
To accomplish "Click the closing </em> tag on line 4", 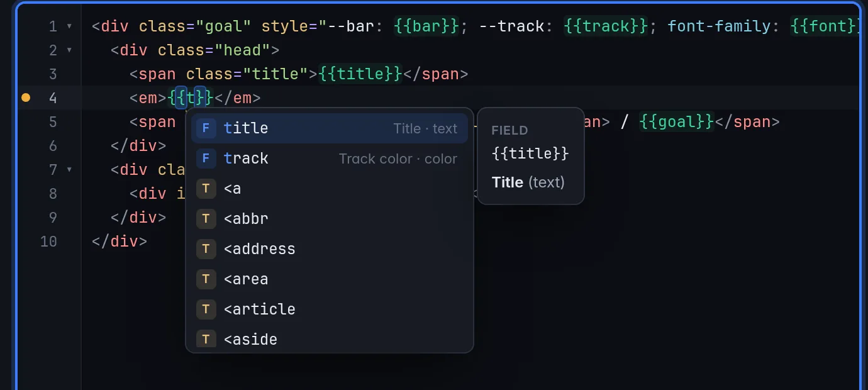I will coord(238,98).
